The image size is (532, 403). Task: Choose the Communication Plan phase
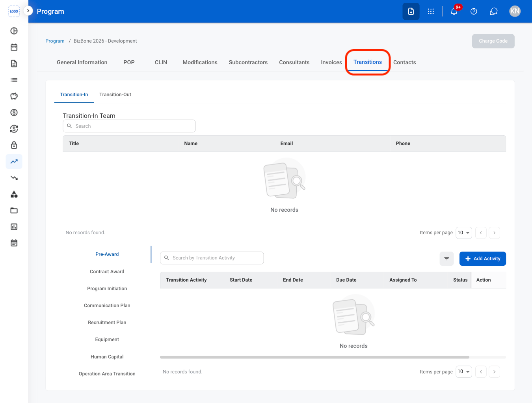107,306
